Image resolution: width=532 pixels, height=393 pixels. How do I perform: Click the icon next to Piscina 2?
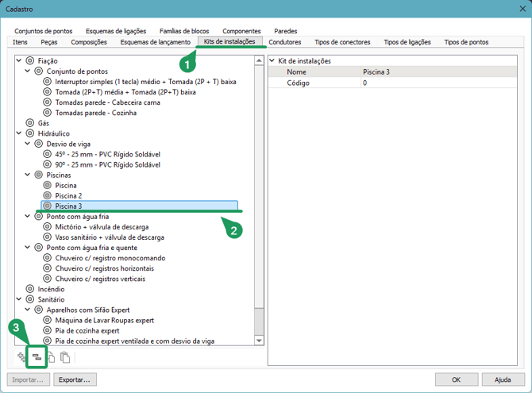48,195
